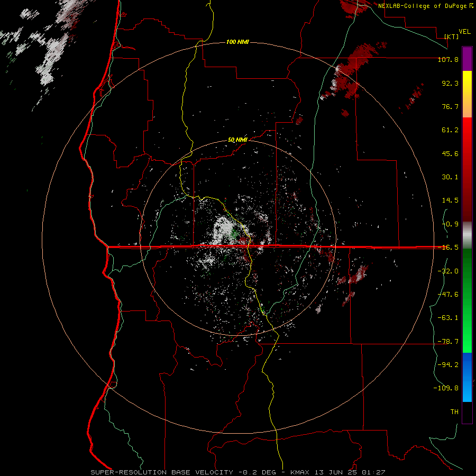Click the 50 NMI range ring label
The width and height of the screenshot is (476, 476).
point(237,140)
